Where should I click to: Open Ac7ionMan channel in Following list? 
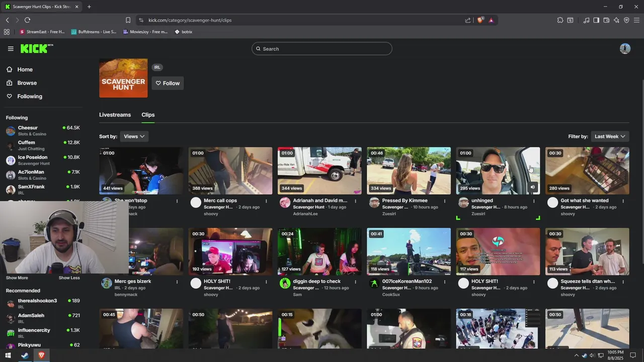tap(43, 175)
